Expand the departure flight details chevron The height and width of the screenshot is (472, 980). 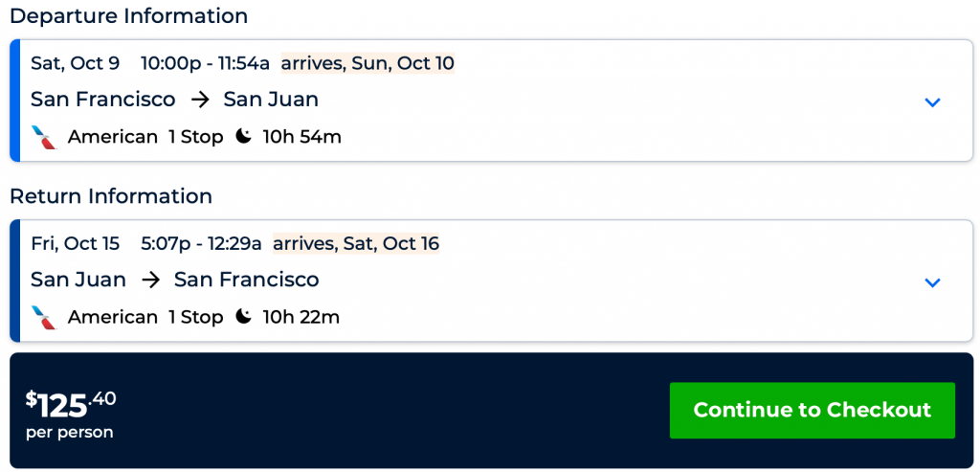[932, 102]
